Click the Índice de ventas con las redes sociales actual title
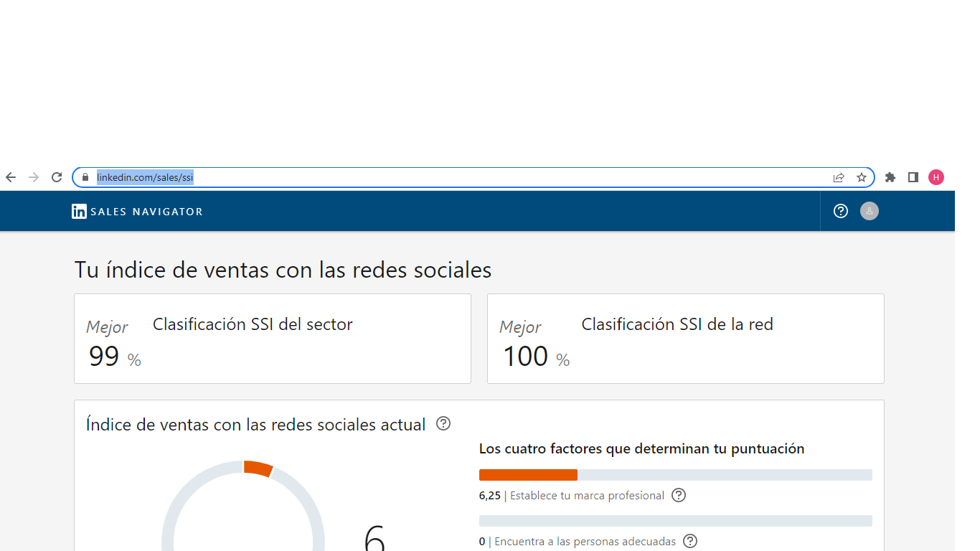The image size is (980, 551). coord(256,424)
